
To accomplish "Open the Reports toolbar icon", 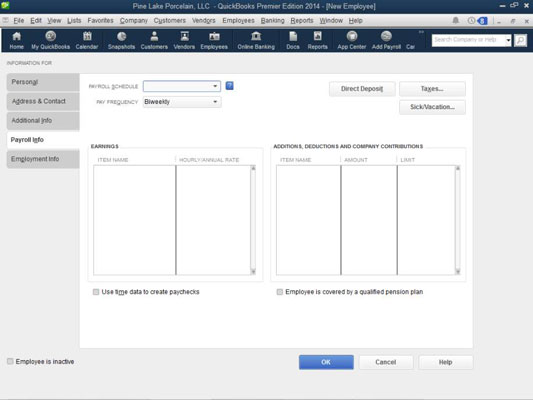I will click(x=317, y=40).
